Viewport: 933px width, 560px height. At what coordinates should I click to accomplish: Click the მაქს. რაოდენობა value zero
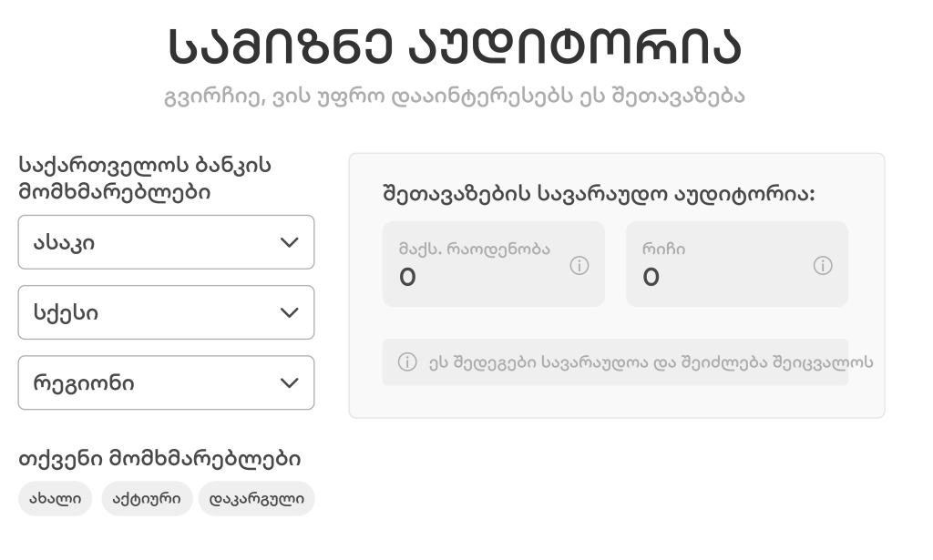point(407,278)
